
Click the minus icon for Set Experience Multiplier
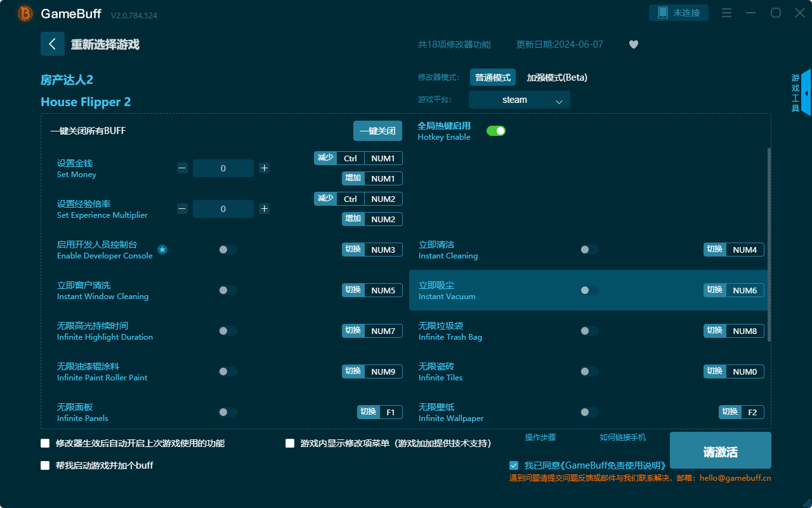click(182, 209)
